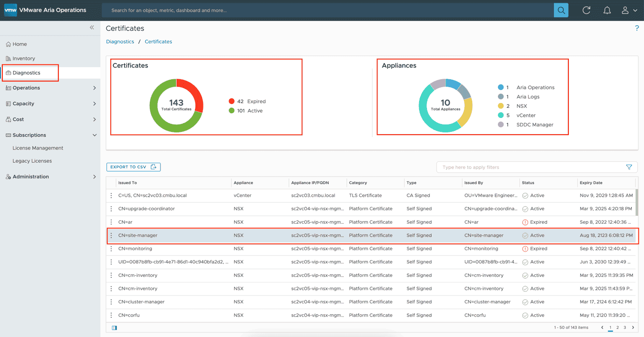The image size is (644, 337).
Task: Go to page 2 of results
Action: click(x=617, y=328)
